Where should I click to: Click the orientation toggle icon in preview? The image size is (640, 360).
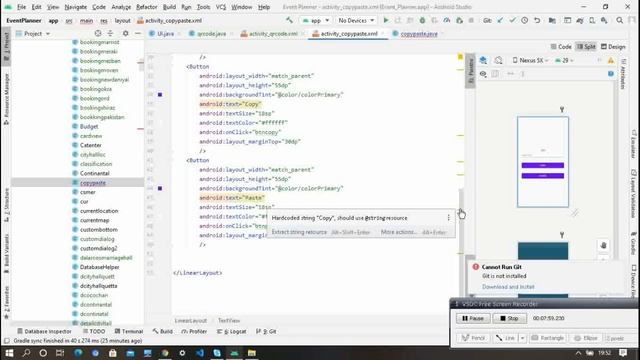point(498,60)
